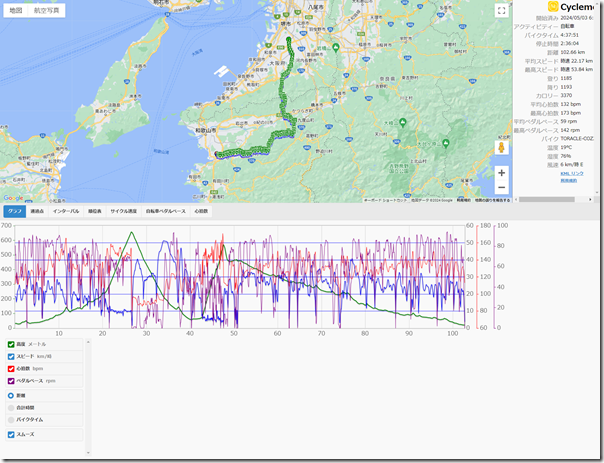Open the 心拍数 tab

pos(201,211)
